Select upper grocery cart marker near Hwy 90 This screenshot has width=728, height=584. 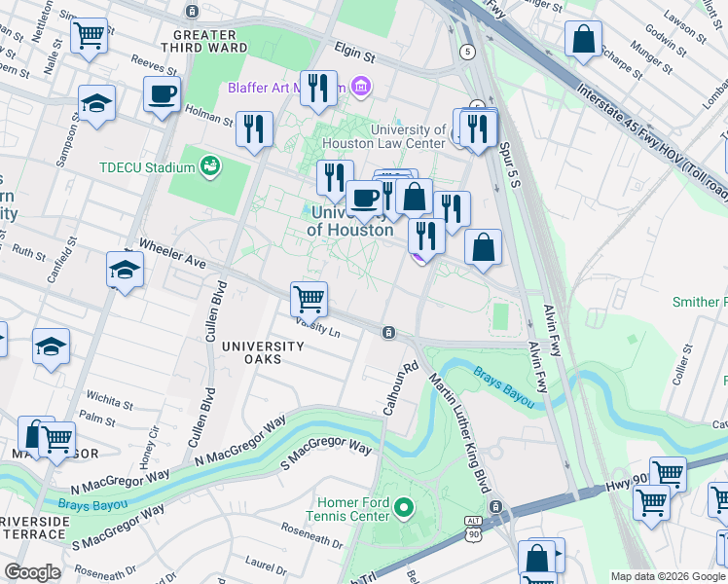coord(668,475)
